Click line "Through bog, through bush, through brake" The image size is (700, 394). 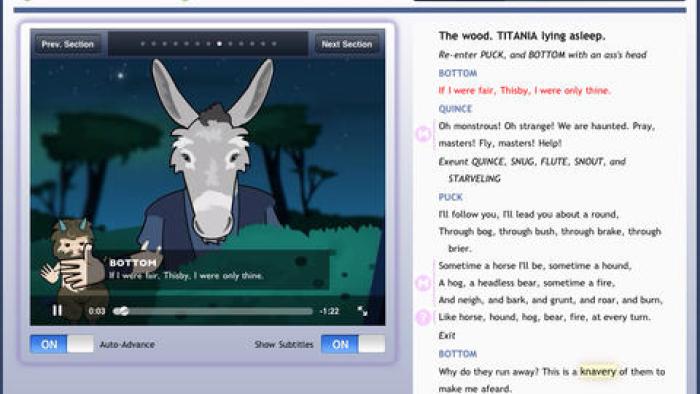click(550, 232)
